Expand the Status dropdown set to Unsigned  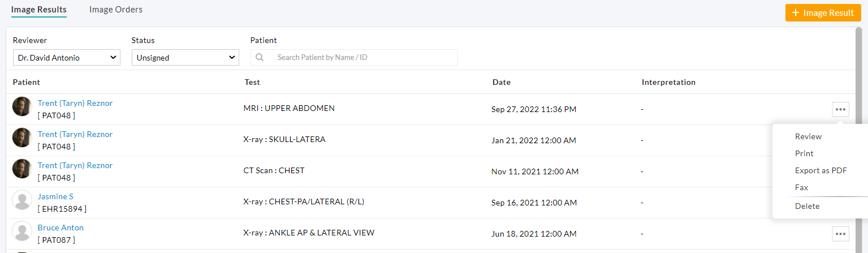tap(185, 58)
